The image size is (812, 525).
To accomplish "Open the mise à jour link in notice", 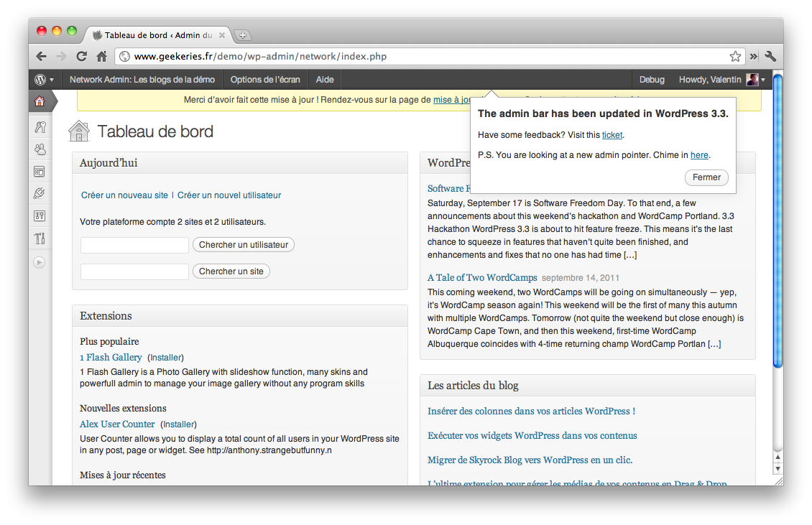I will (451, 99).
